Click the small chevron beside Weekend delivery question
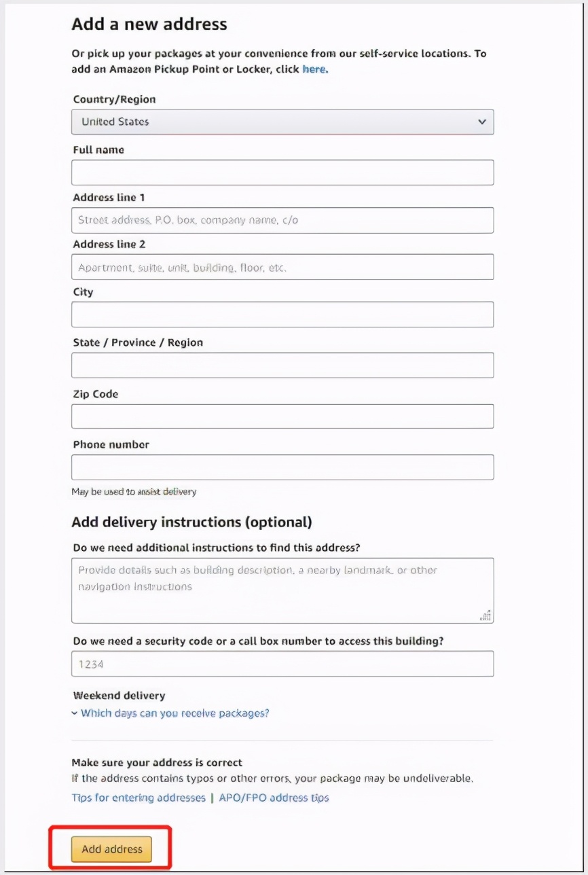This screenshot has height=875, width=588. pos(75,713)
